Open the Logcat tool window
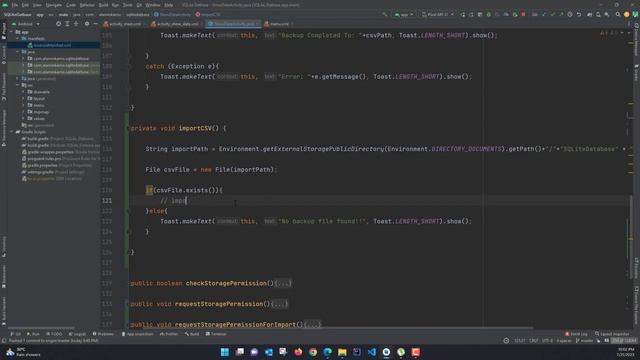 click(x=78, y=334)
